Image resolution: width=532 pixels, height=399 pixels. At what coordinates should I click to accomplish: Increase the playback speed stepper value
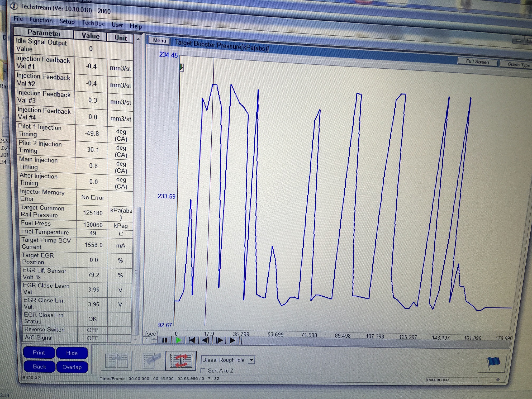coord(154,339)
